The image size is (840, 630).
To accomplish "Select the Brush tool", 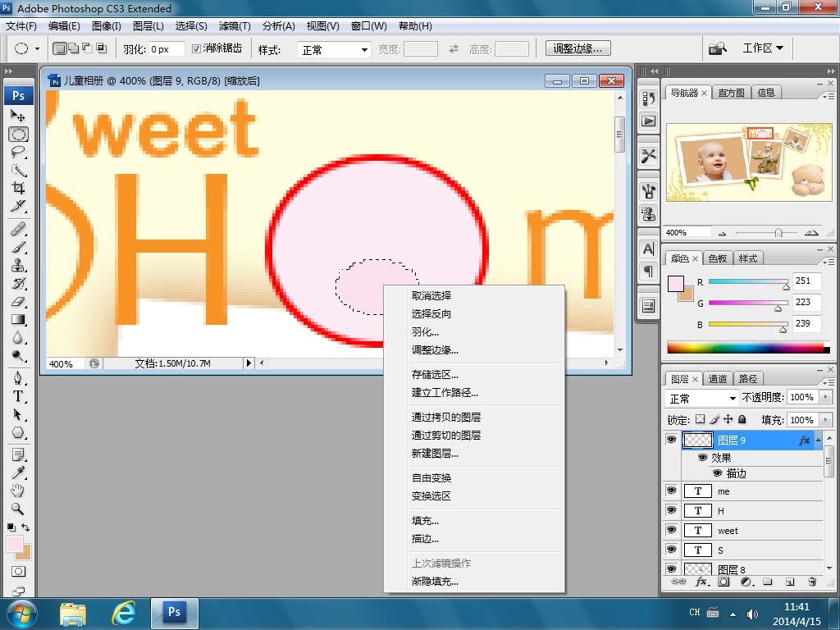I will pyautogui.click(x=18, y=248).
